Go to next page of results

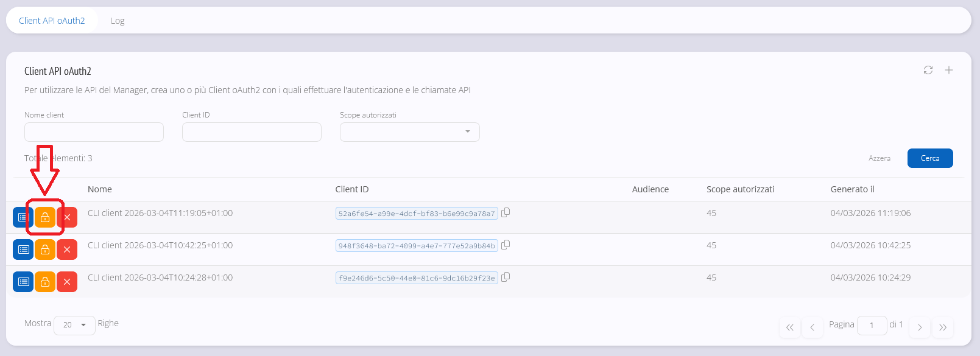920,327
